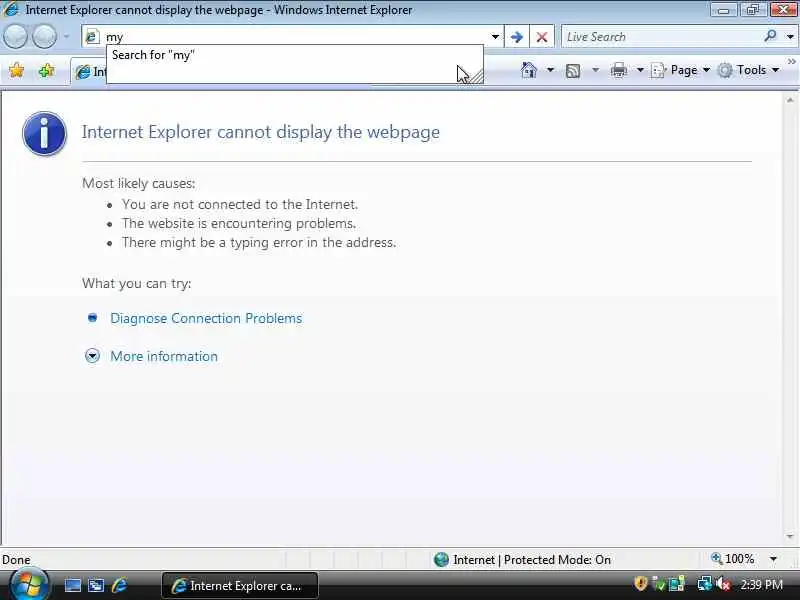Expand the More information arrow icon

pos(92,356)
